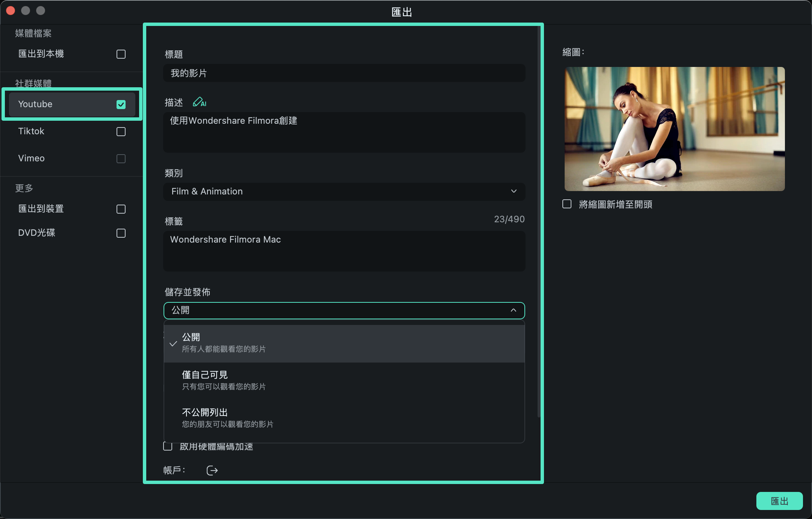Check 將縮圖新增至開頭 option

567,204
